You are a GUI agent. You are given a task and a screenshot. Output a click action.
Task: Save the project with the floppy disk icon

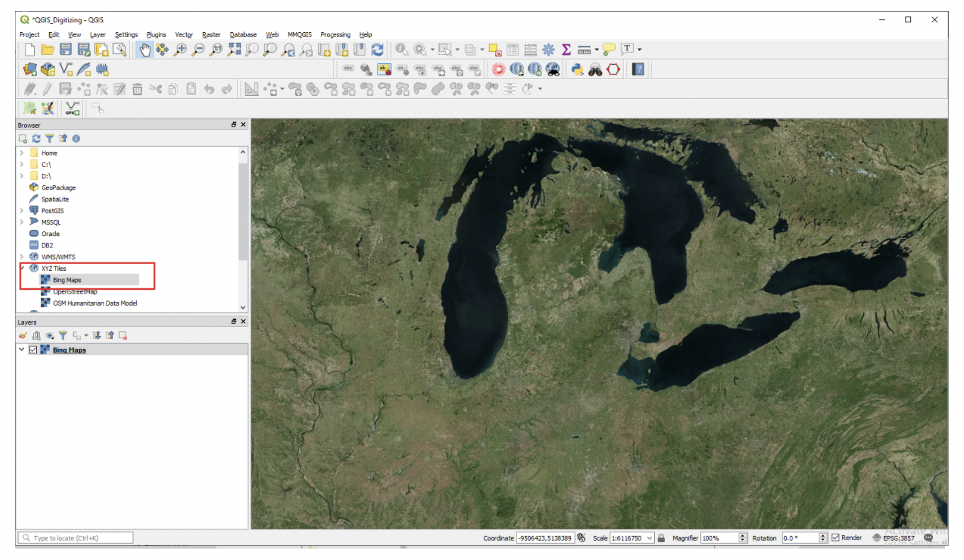[x=66, y=50]
